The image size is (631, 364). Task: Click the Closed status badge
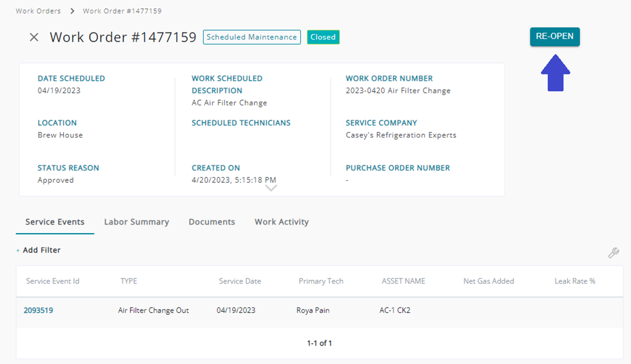click(323, 37)
